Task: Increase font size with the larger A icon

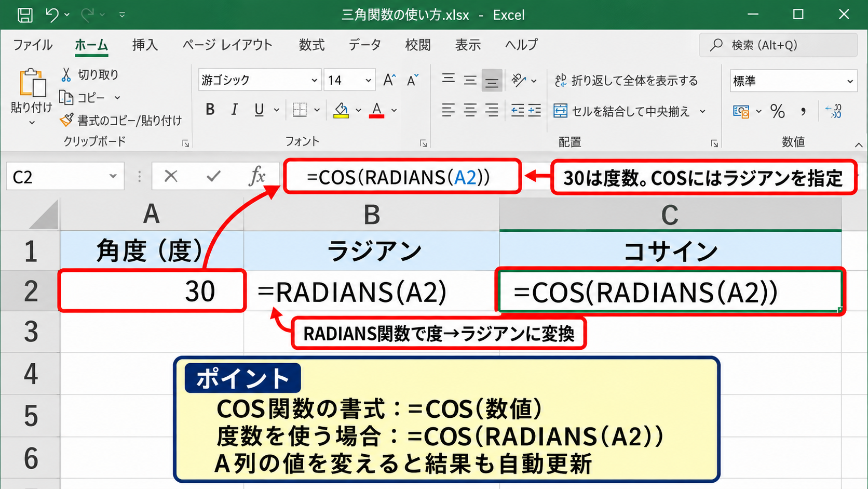Action: (x=389, y=80)
